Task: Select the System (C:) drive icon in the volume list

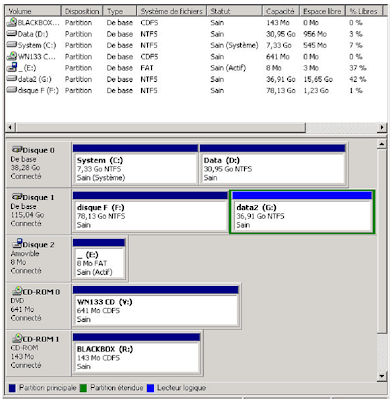Action: click(12, 45)
